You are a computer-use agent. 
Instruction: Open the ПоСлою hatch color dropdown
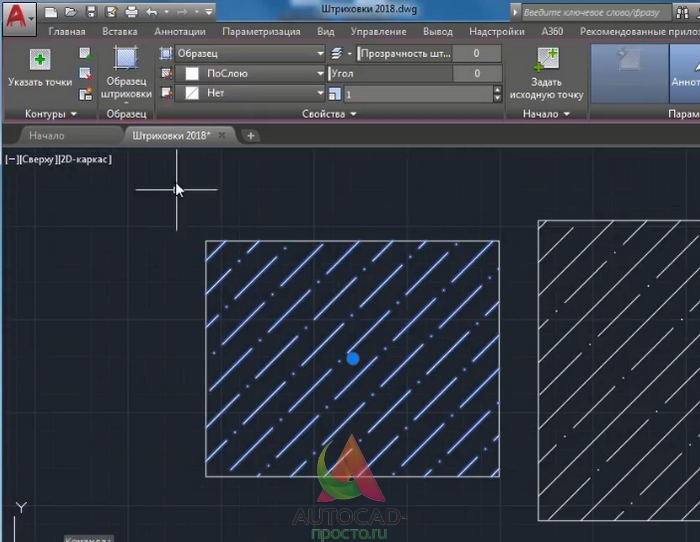point(250,73)
